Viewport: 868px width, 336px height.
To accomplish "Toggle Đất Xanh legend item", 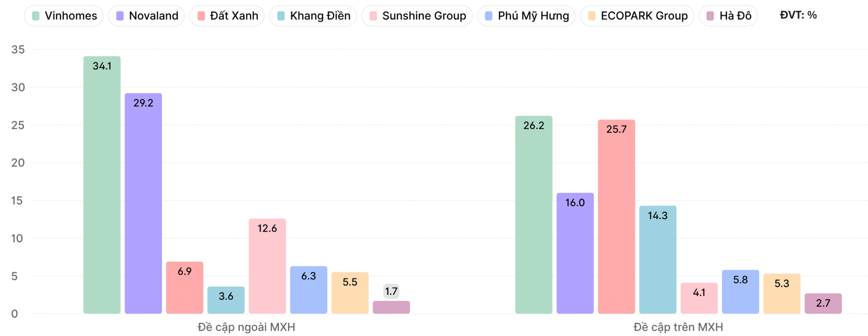I will pos(227,16).
